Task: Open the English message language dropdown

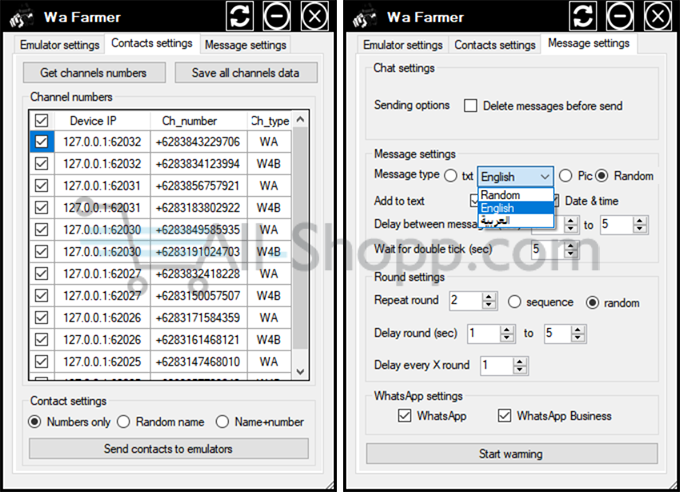Action: pyautogui.click(x=515, y=176)
